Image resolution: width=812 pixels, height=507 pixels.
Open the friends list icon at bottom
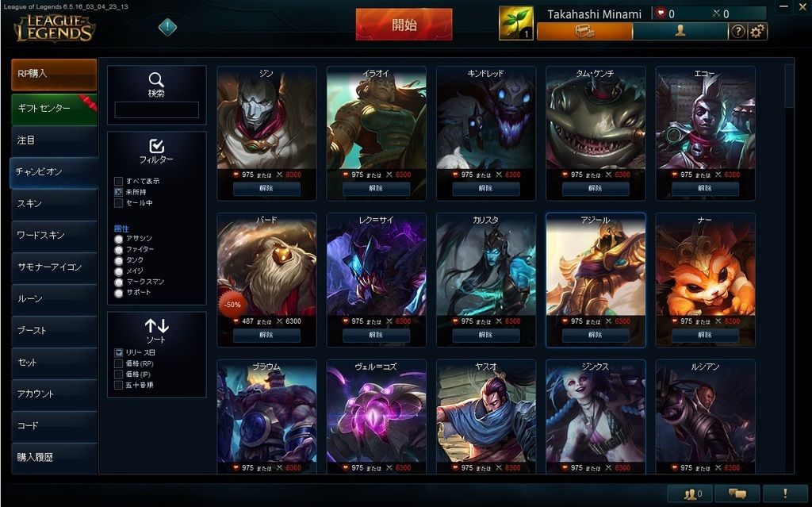(x=693, y=494)
